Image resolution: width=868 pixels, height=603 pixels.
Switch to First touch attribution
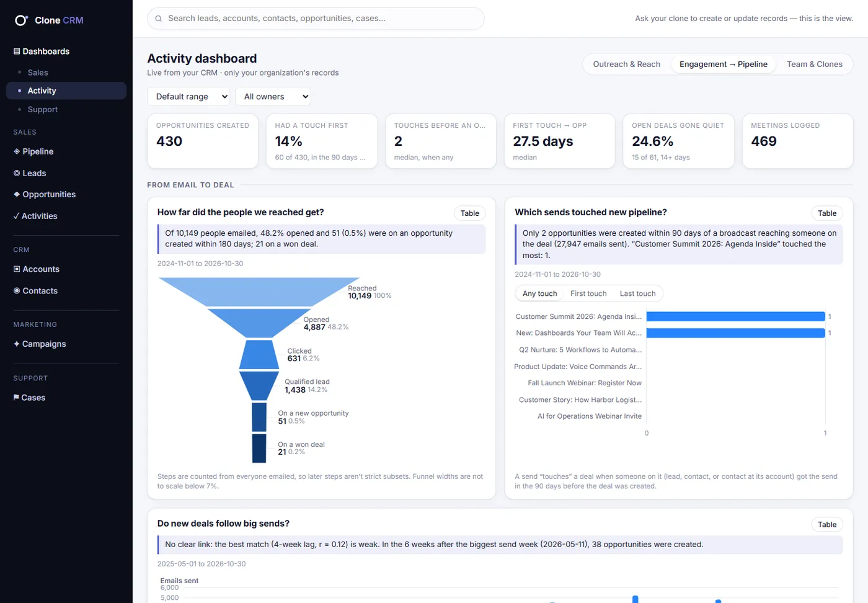588,293
